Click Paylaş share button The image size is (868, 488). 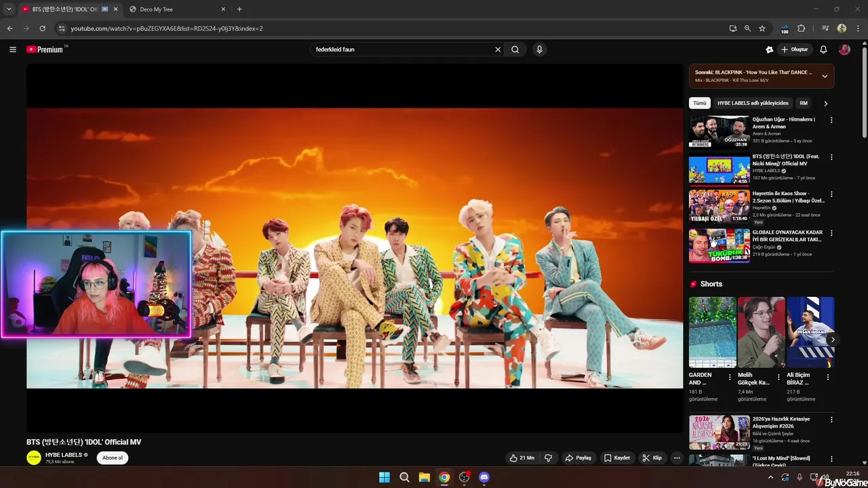pos(578,458)
